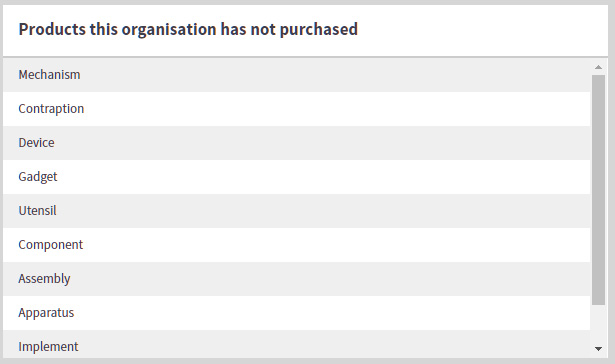Image resolution: width=615 pixels, height=364 pixels.
Task: Select the Mechanism product row
Action: tap(297, 75)
